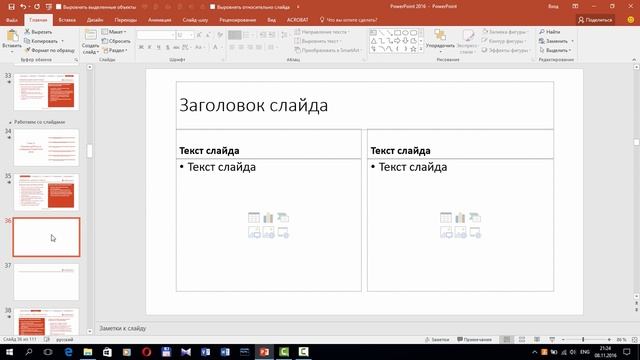Click insert SmartArt icon in left placeholder
This screenshot has height=360, width=640.
[282, 218]
